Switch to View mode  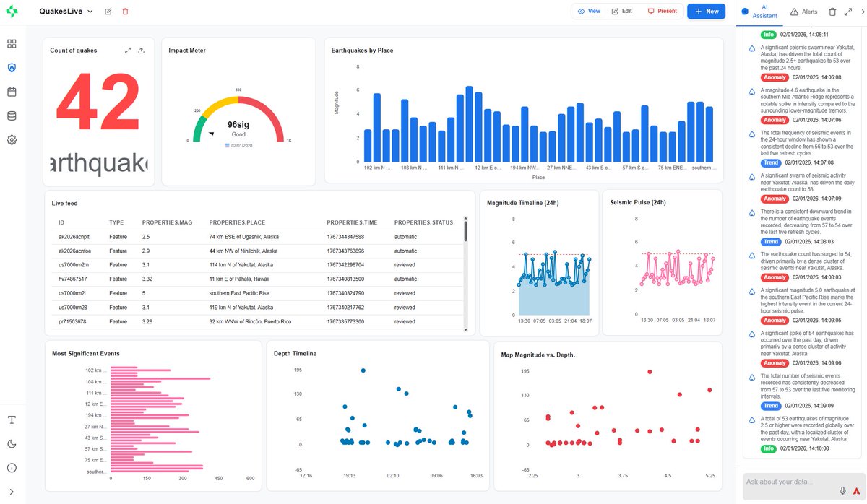click(589, 12)
